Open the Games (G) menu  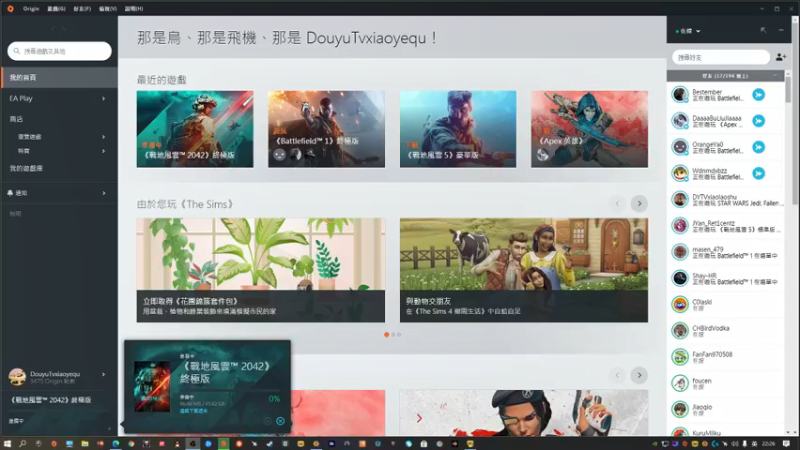56,9
